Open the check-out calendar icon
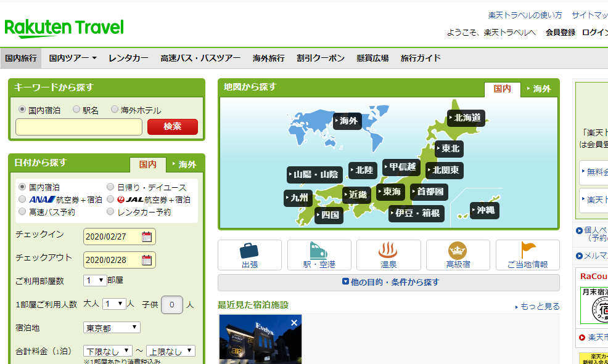Image resolution: width=608 pixels, height=364 pixels. (147, 260)
